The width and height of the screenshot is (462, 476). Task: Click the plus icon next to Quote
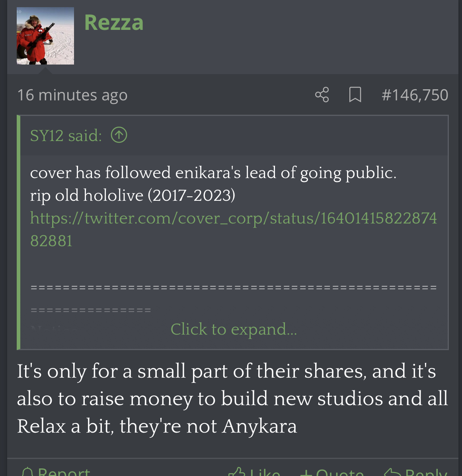(306, 472)
